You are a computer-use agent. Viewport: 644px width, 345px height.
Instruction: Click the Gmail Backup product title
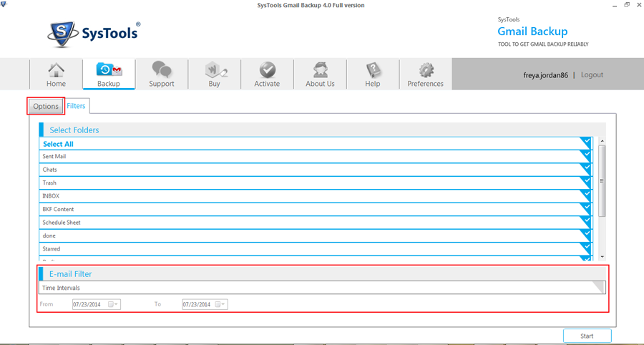[532, 31]
